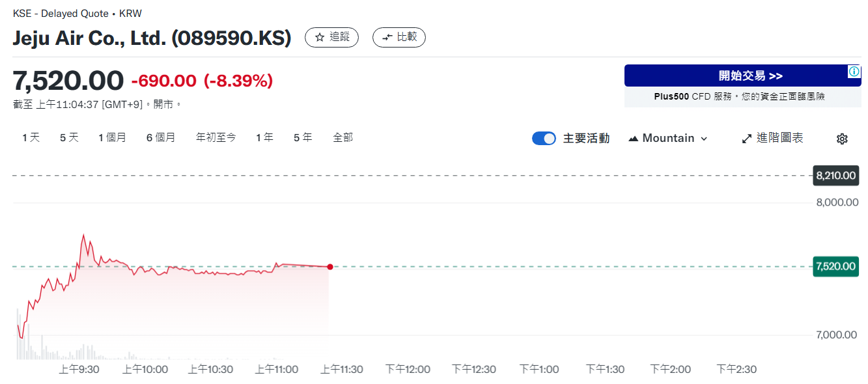Select 年初至今 range

point(216,137)
